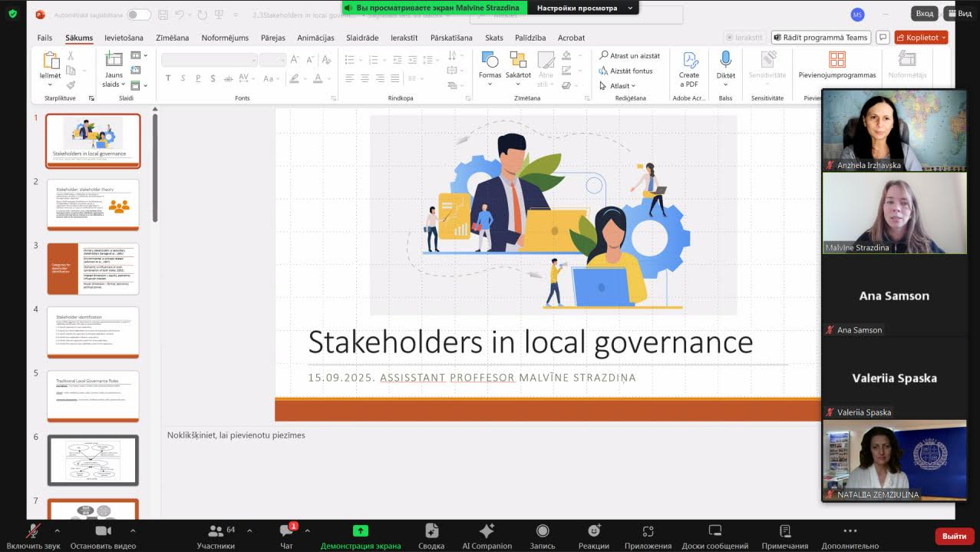Open Приложения apps panel

pyautogui.click(x=648, y=535)
